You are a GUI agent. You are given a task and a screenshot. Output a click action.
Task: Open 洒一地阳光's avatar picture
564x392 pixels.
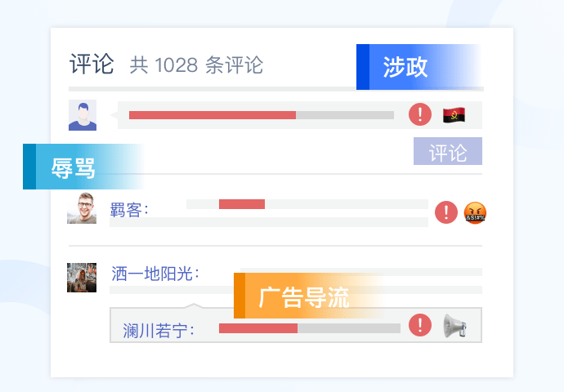click(x=82, y=278)
